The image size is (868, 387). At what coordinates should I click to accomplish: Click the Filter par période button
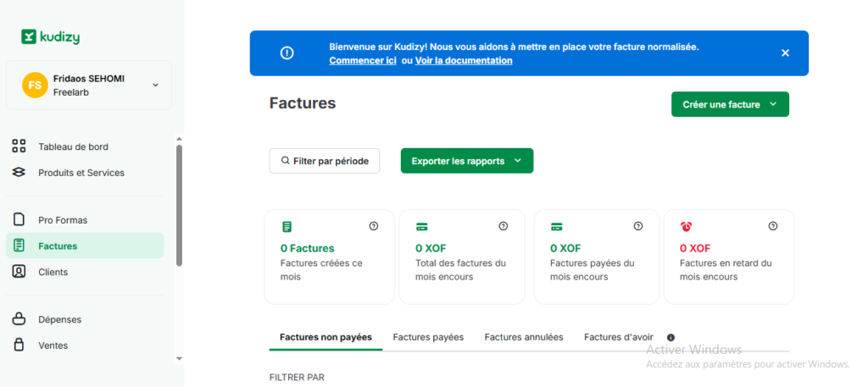324,161
